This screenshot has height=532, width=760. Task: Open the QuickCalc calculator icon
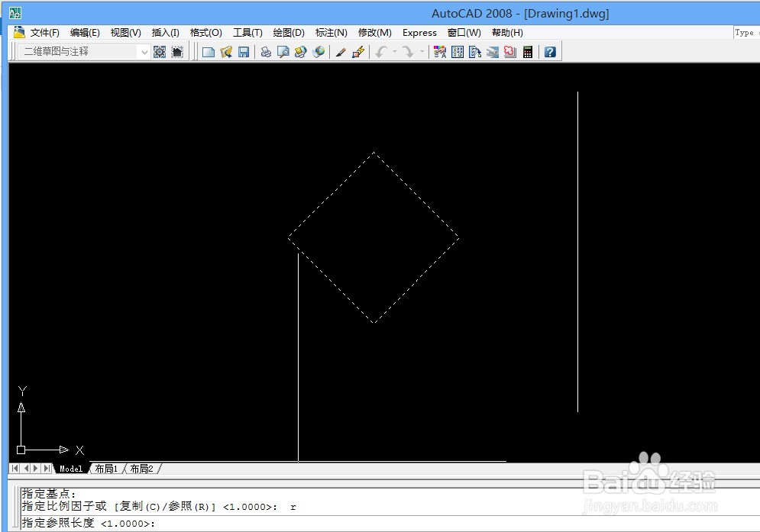pos(528,52)
